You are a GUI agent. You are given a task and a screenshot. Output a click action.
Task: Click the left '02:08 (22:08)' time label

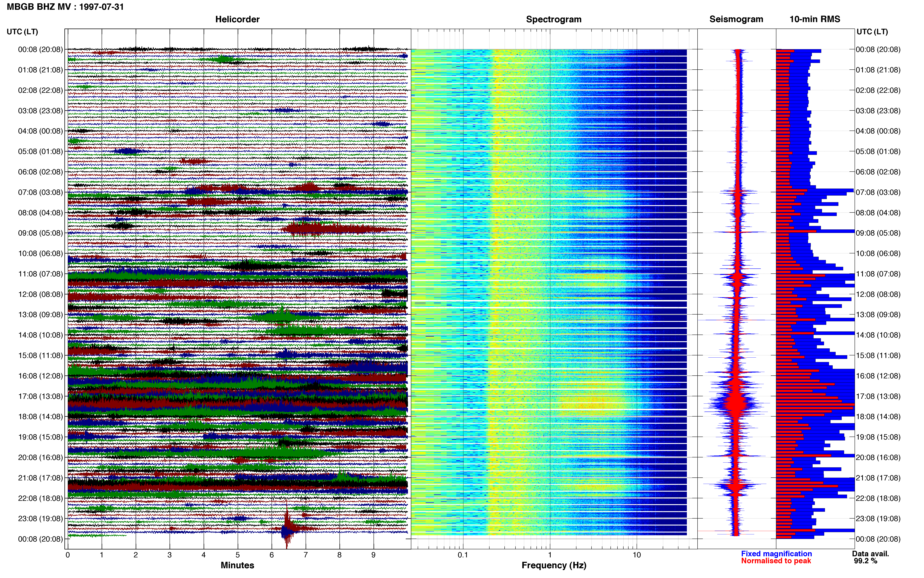(41, 90)
